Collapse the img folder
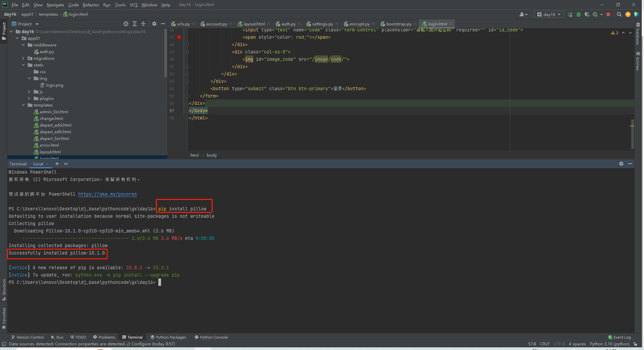644x350 pixels. pyautogui.click(x=29, y=78)
